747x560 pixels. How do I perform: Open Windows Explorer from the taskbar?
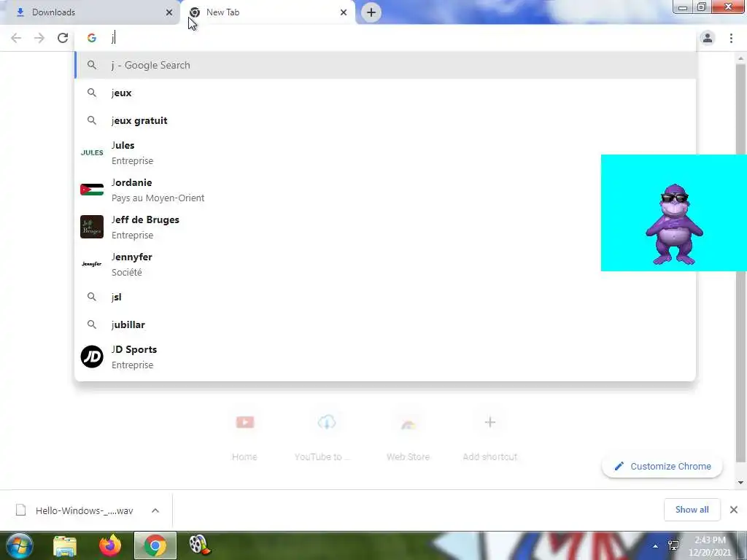pyautogui.click(x=65, y=545)
